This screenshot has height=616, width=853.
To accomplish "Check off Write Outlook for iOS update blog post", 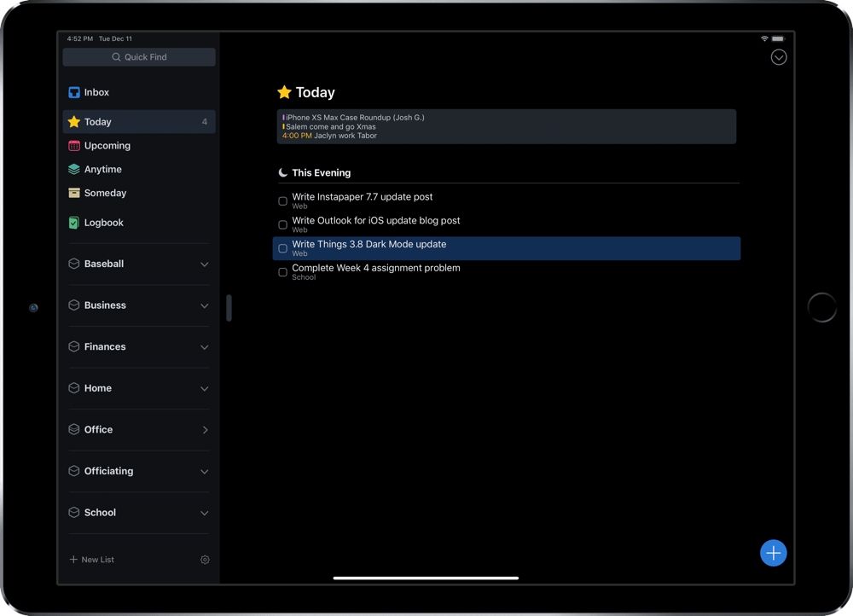I will (283, 224).
